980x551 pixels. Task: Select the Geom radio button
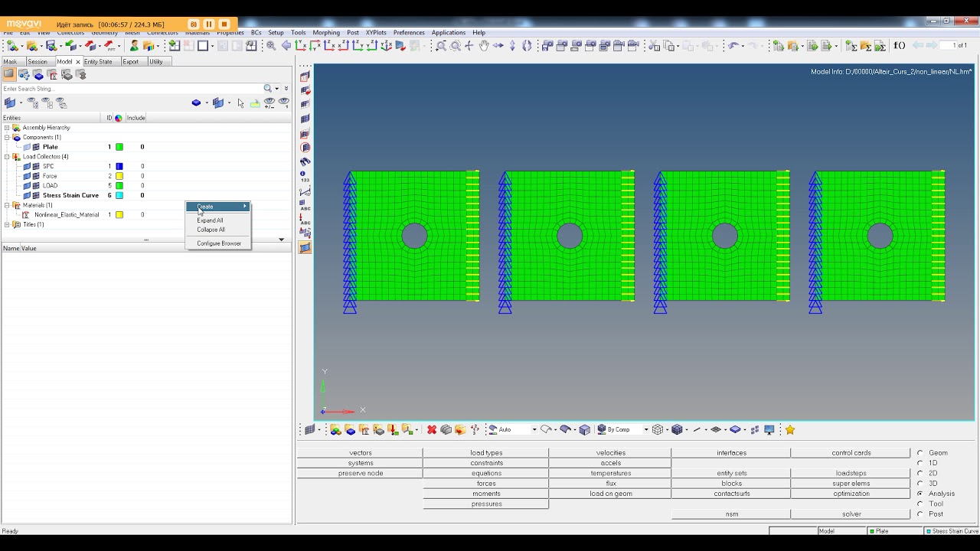[x=920, y=453]
